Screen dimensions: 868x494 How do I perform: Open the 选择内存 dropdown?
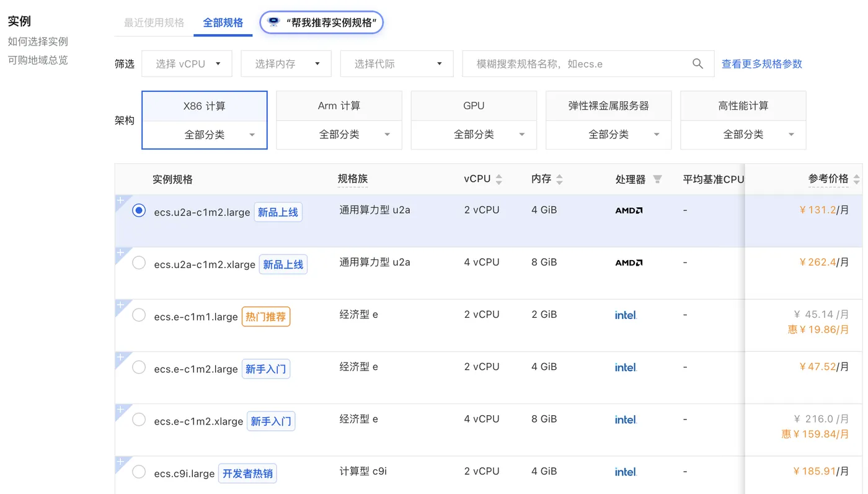point(286,63)
